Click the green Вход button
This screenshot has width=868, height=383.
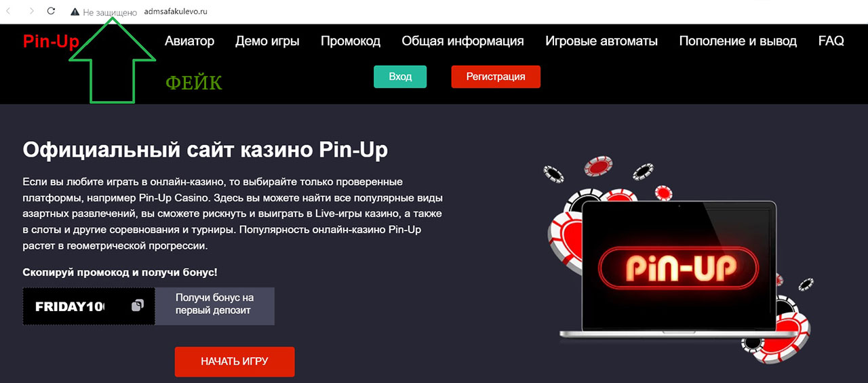click(x=400, y=77)
